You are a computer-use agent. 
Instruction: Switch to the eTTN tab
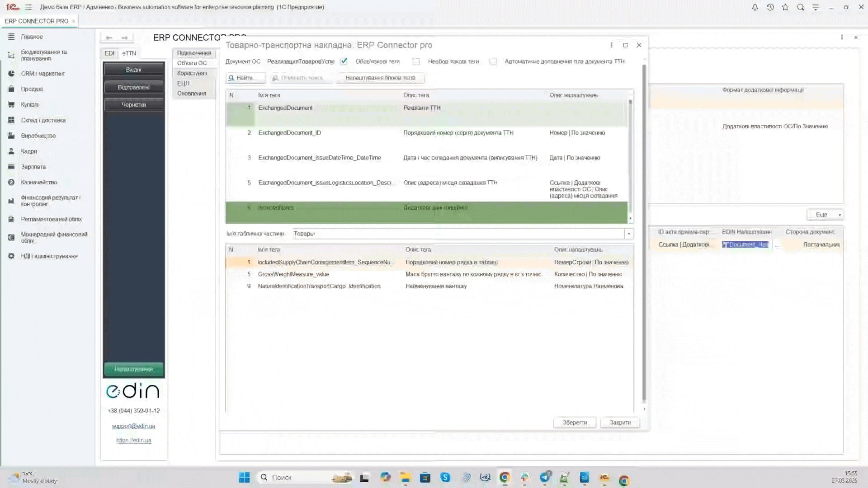pos(129,53)
